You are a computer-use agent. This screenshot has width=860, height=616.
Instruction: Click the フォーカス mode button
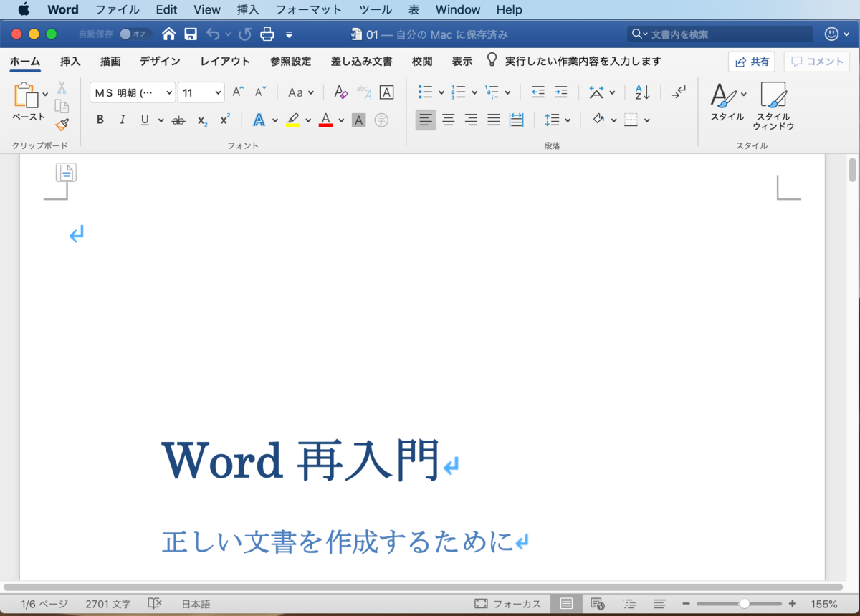click(508, 604)
